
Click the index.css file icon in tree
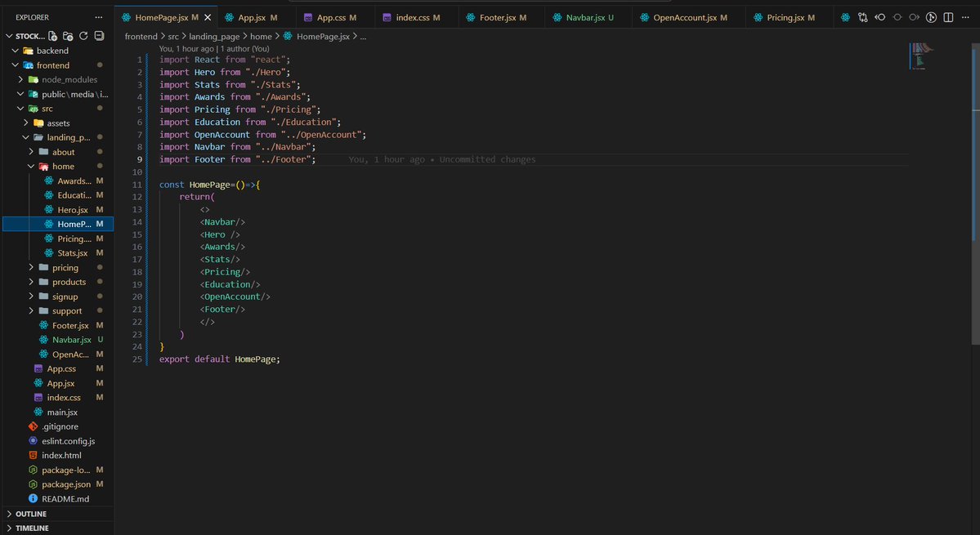38,397
